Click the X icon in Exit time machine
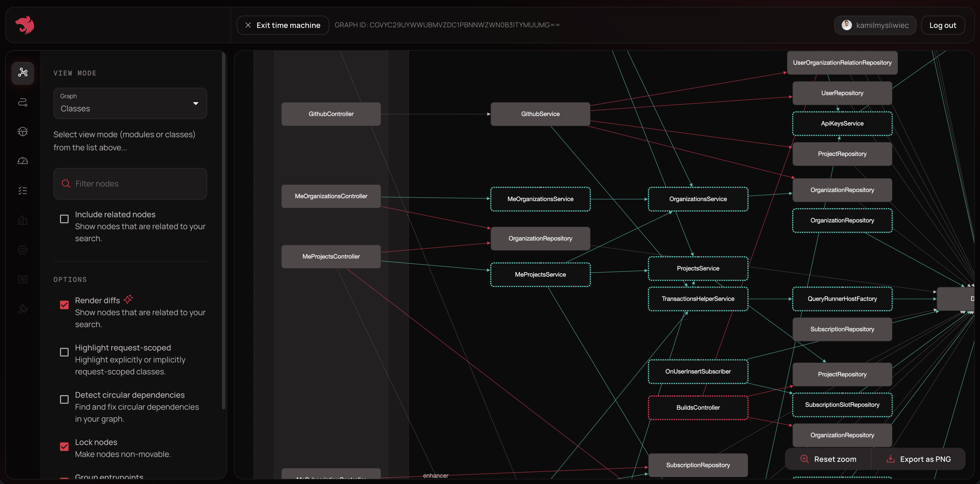 [248, 25]
